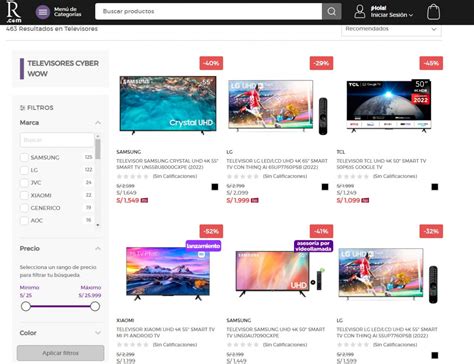Click the LG UHD 65" TV image
474x364 pixels.
click(x=277, y=106)
